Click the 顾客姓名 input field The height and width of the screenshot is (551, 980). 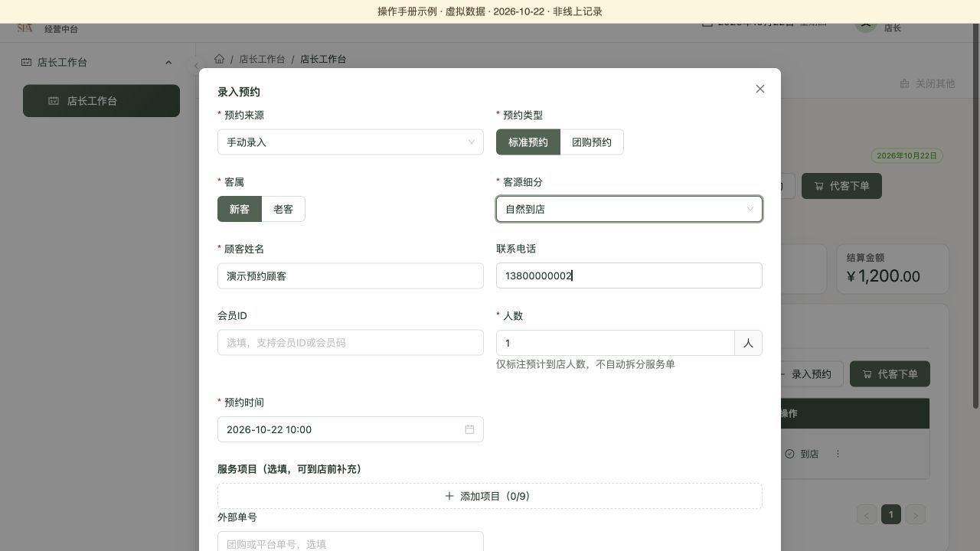point(351,275)
